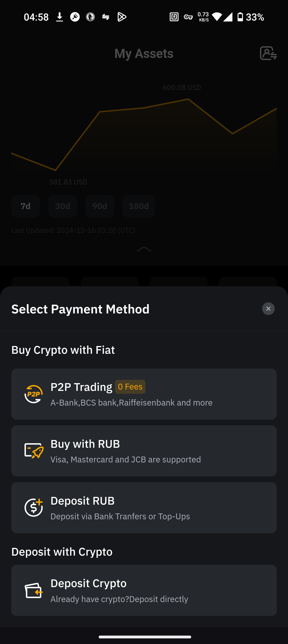
Task: Choose Deposit Crypto option
Action: tap(144, 590)
